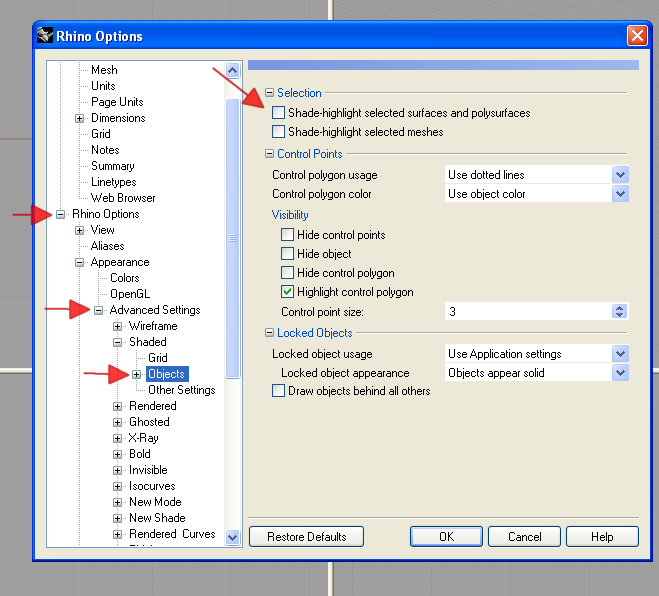The height and width of the screenshot is (596, 659).
Task: Select Web Browser in the tree
Action: point(123,198)
